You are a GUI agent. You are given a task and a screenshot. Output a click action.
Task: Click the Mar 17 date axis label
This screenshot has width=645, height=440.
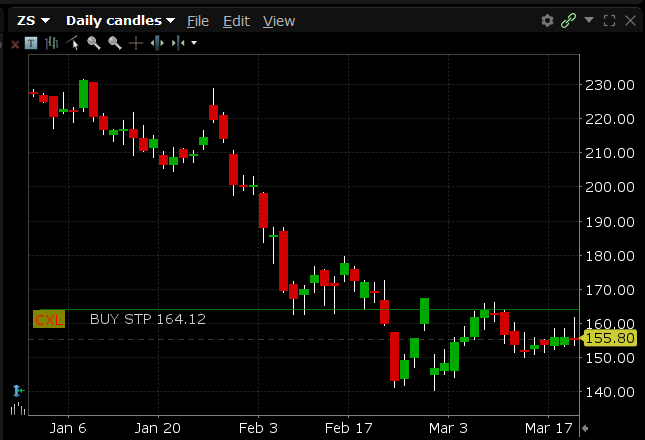click(x=549, y=428)
